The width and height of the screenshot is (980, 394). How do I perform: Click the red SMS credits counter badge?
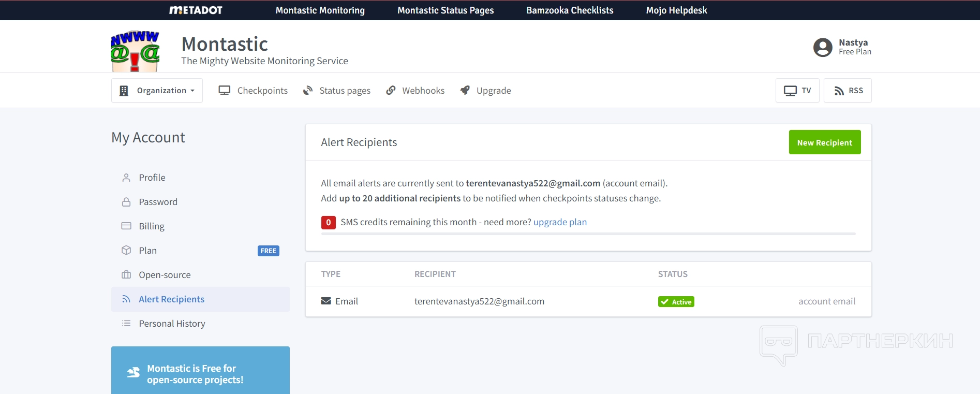coord(329,223)
